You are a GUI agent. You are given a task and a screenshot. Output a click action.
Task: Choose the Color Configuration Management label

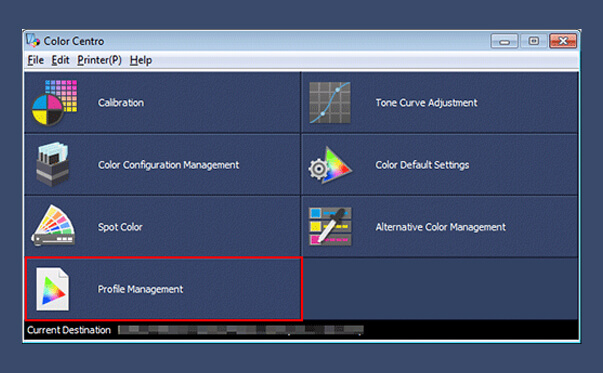168,165
